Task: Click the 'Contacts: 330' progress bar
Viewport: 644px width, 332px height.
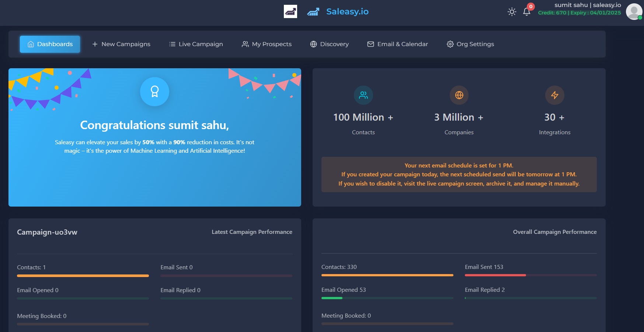Action: [x=387, y=275]
